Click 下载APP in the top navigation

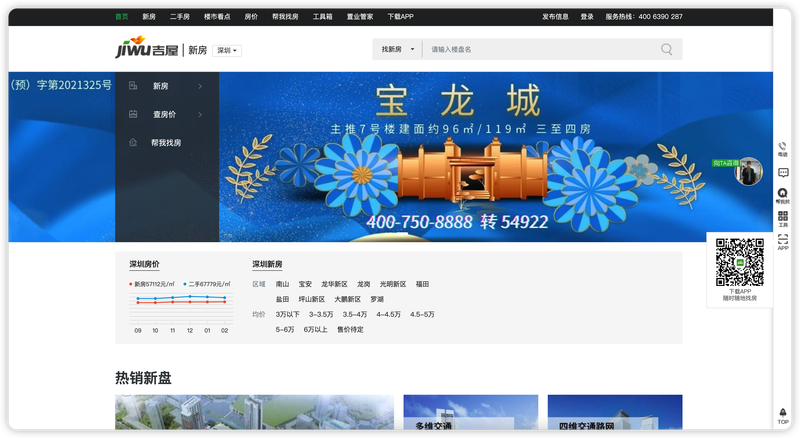pyautogui.click(x=401, y=16)
